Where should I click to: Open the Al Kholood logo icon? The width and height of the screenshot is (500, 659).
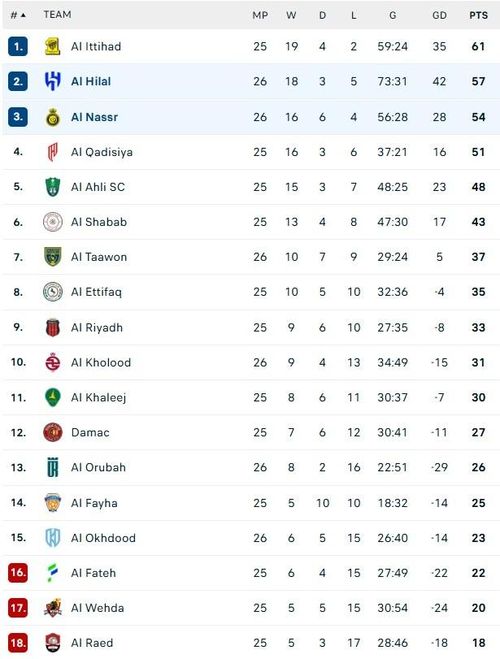point(53,362)
